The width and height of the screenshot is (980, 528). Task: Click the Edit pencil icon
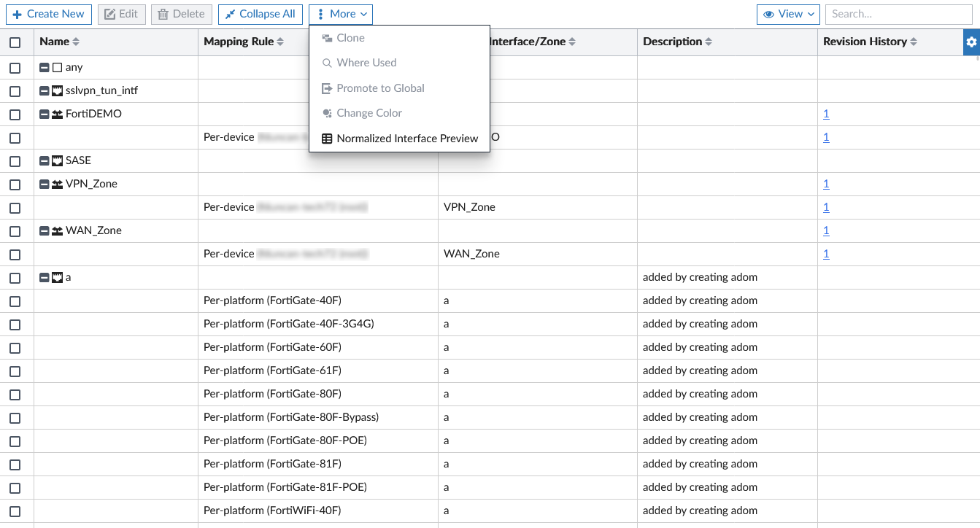111,14
